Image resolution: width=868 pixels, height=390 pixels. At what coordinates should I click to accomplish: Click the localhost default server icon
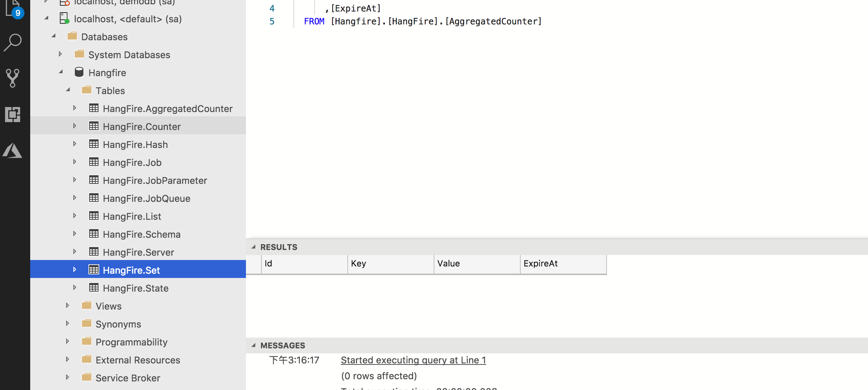pos(64,18)
